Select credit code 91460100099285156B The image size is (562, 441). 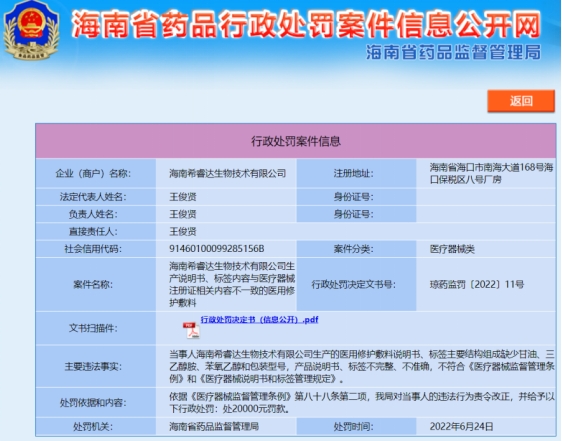tap(216, 248)
